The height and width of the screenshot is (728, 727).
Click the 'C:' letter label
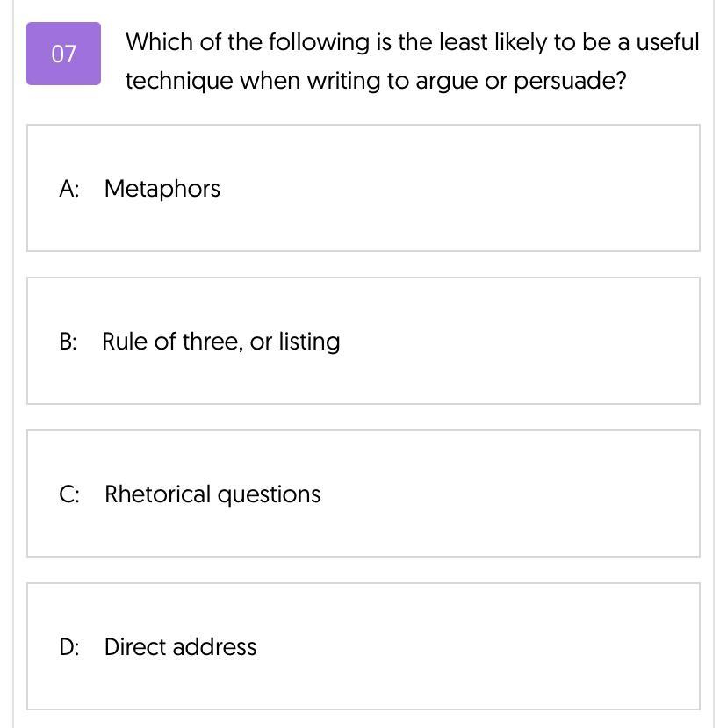[69, 494]
